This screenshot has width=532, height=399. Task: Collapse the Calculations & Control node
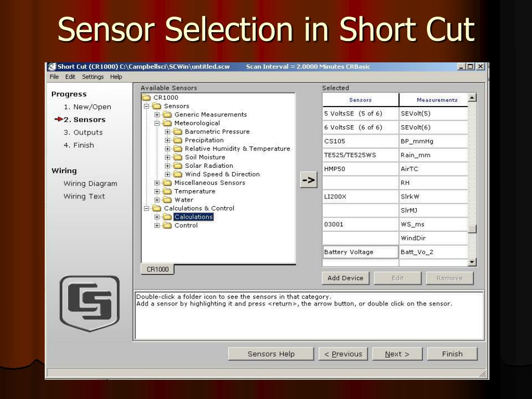pos(147,208)
